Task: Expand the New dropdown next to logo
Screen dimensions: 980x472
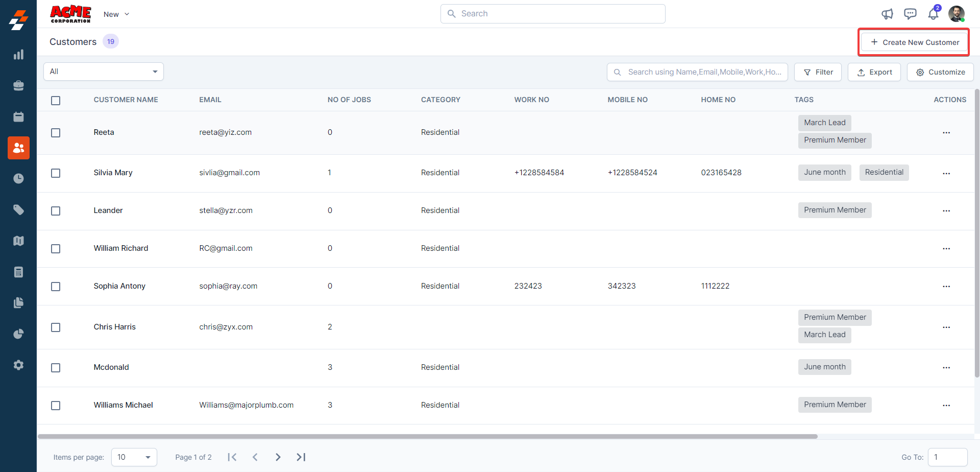Action: tap(116, 14)
